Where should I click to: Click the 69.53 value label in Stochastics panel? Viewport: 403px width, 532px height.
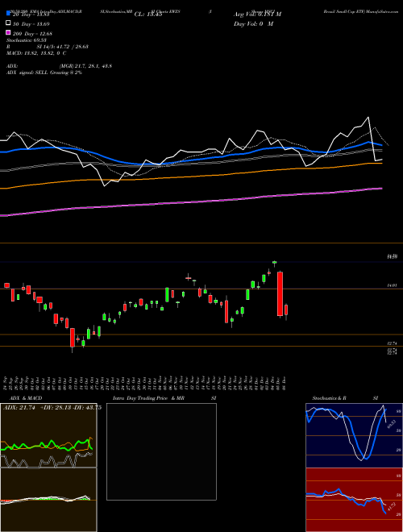pyautogui.click(x=392, y=424)
